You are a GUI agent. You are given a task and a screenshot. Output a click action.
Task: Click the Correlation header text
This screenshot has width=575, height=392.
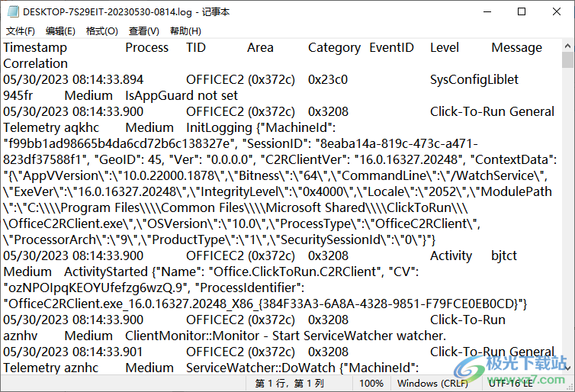pos(36,63)
